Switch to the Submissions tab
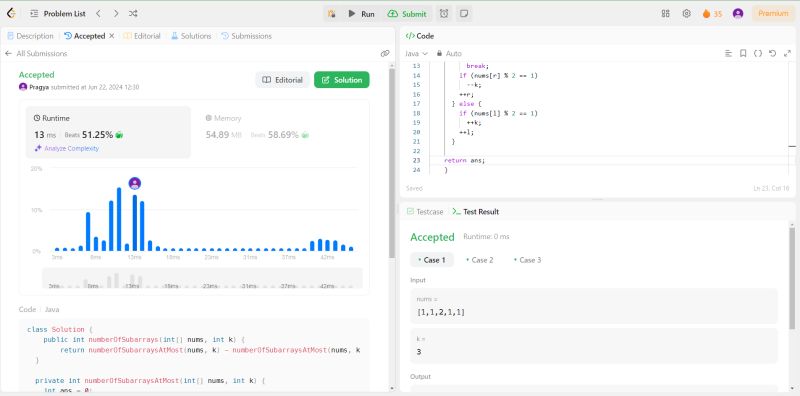800x396 pixels. pyautogui.click(x=246, y=36)
